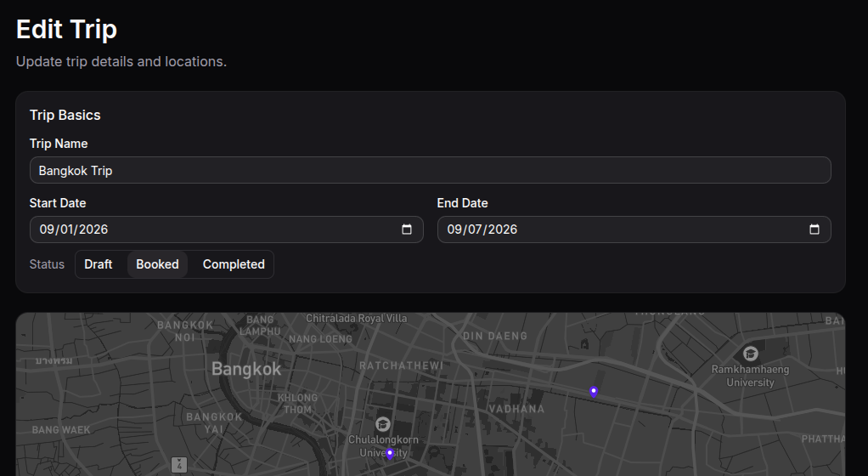Click the Ramkhamhaeng University map icon
Screen dimensions: 868x476
pyautogui.click(x=750, y=354)
